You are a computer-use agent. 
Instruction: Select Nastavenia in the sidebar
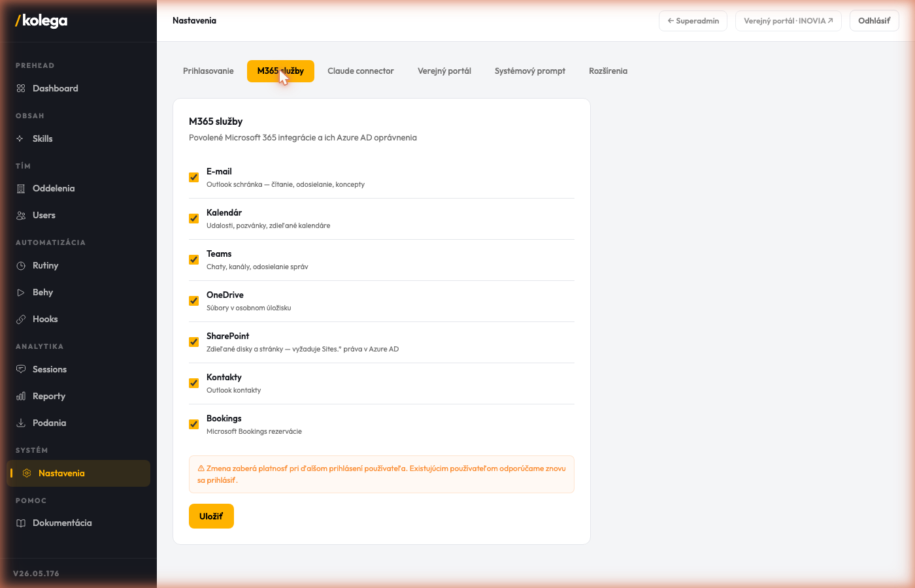(78, 473)
